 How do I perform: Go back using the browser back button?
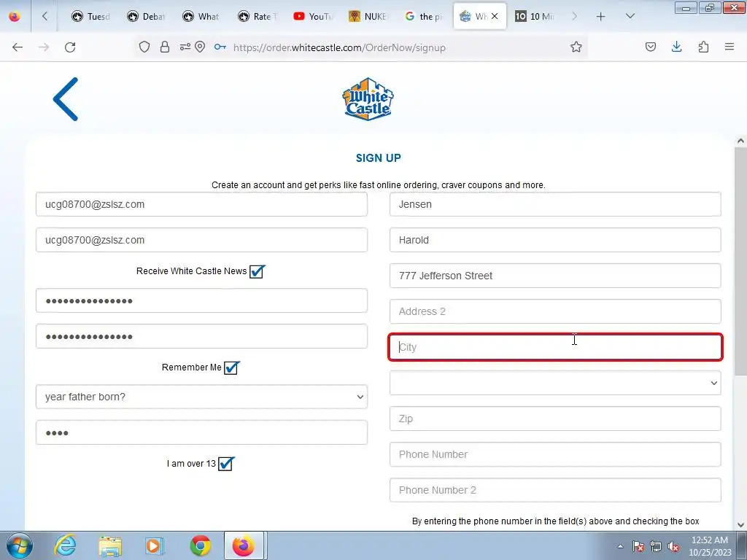tap(18, 47)
